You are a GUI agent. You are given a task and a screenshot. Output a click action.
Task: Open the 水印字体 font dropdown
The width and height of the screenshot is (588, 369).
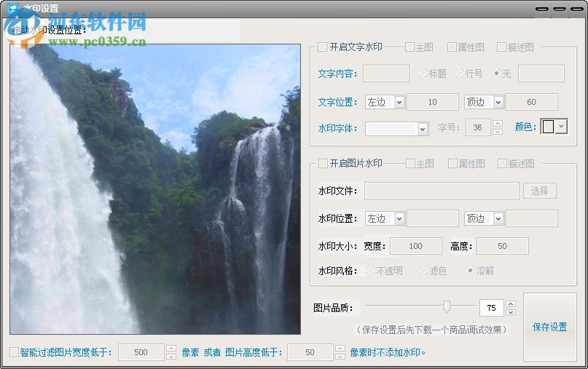pyautogui.click(x=423, y=129)
